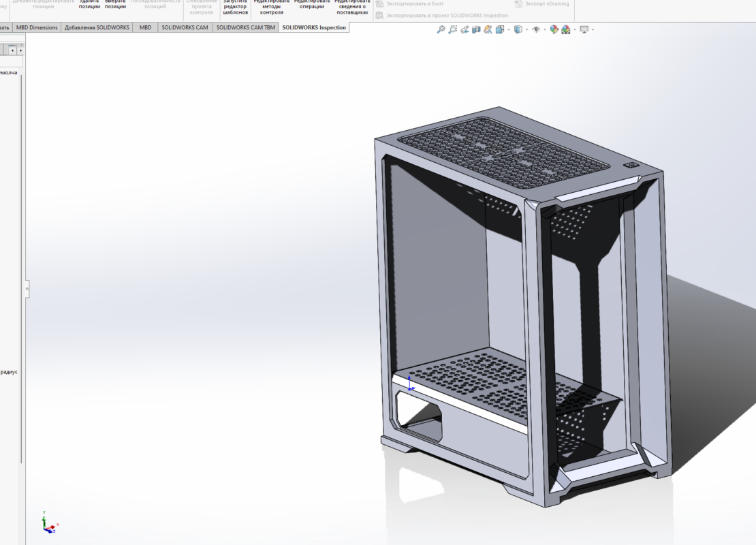Click the Экспорт eDrawing command
756x545 pixels.
542,4
